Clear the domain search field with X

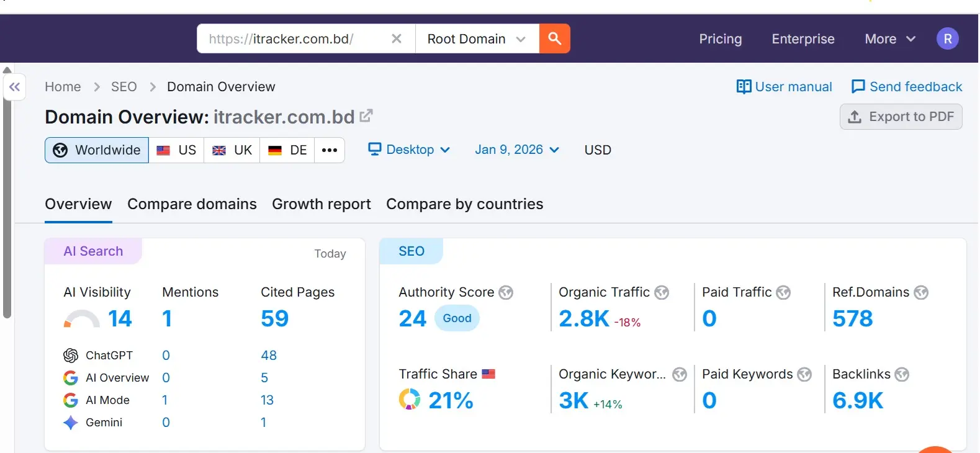[x=397, y=38]
